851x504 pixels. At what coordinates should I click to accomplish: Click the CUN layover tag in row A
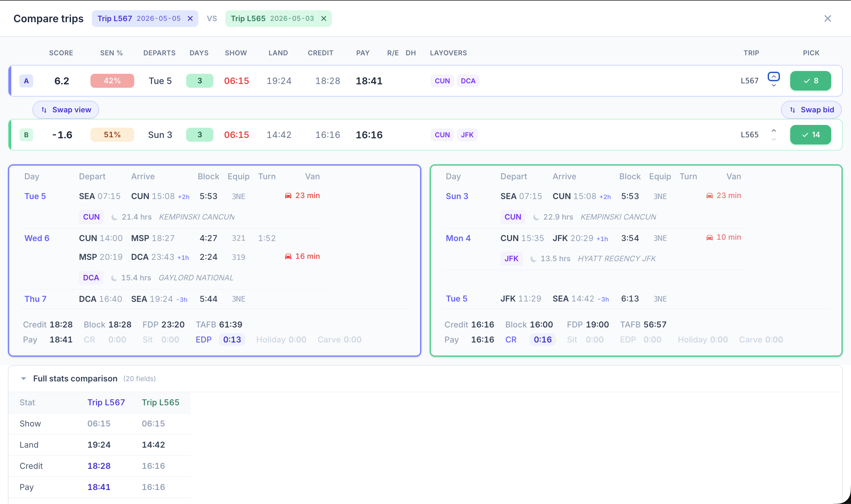tap(442, 81)
